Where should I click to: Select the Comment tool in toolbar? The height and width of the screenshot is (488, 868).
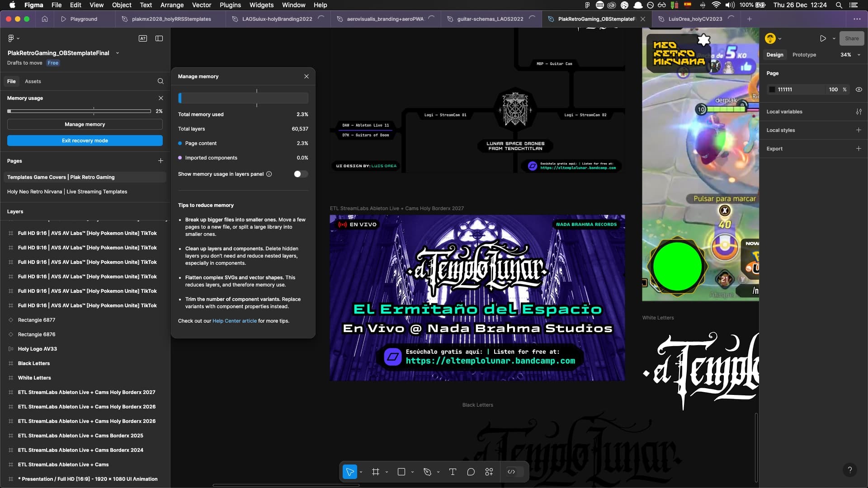[x=471, y=471]
